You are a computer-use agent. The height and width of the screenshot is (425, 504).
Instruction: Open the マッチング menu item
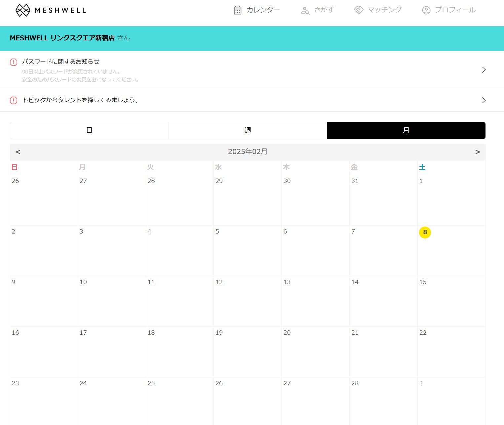[x=378, y=10]
